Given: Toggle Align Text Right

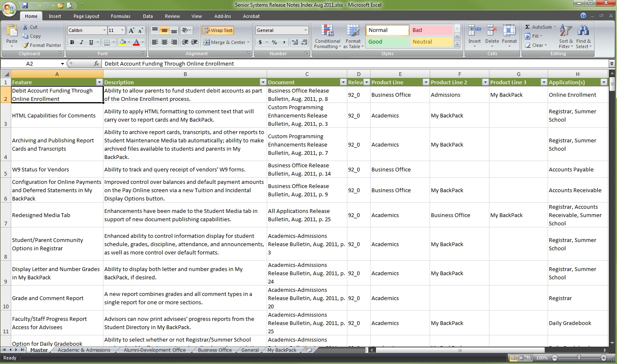Looking at the screenshot, I should pos(174,42).
